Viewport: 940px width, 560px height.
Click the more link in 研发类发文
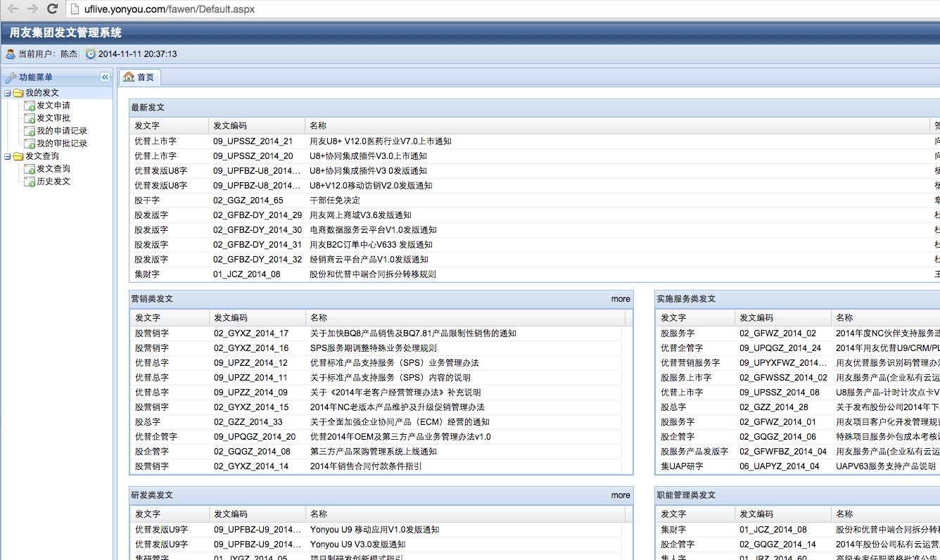point(621,495)
